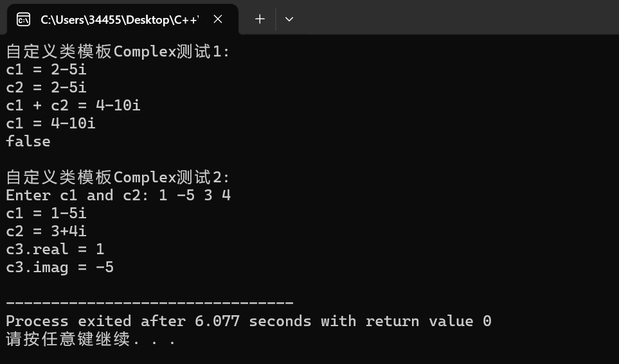Viewport: 619px width, 364px height.
Task: Click the "c1 = 1-5i" output line
Action: coord(46,213)
